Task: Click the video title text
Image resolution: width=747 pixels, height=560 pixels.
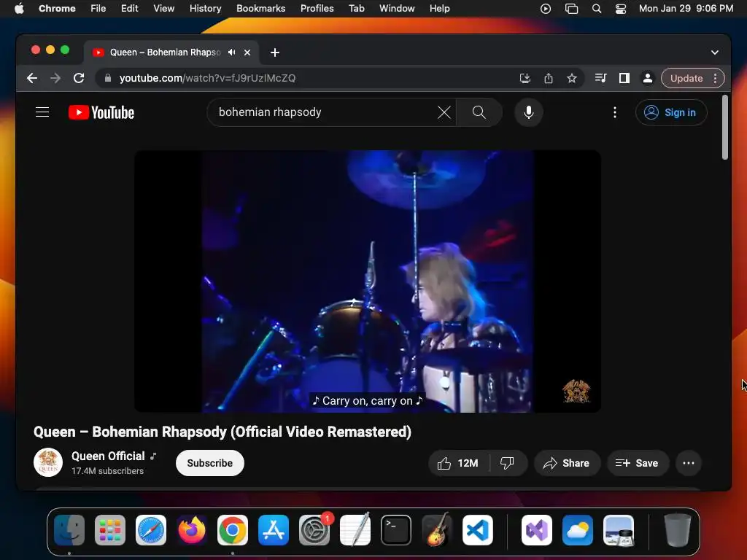Action: tap(222, 432)
